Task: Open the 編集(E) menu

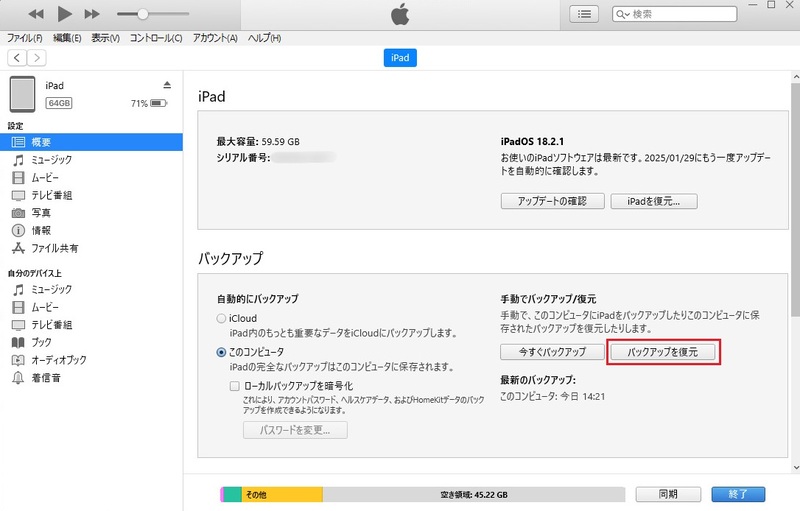Action: (x=67, y=38)
